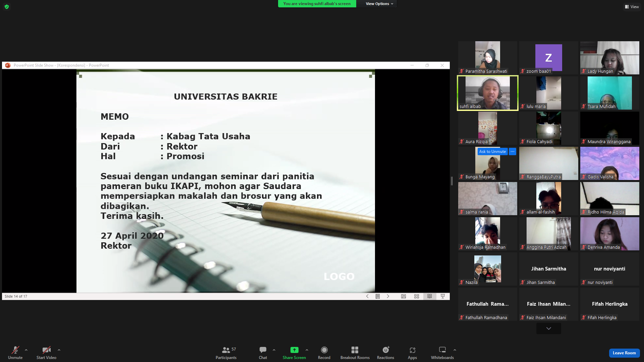This screenshot has height=362, width=644.
Task: Expand options arrow beside Whiteboards
Action: pyautogui.click(x=455, y=350)
